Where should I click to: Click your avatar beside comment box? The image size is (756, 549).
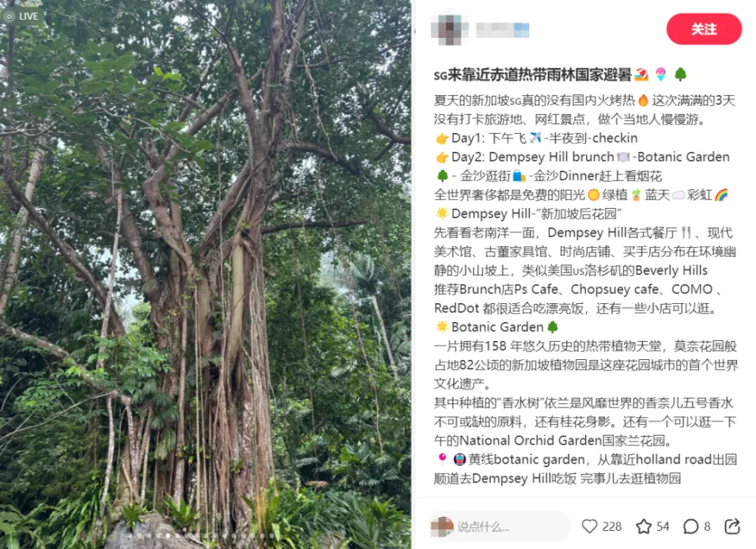442,526
